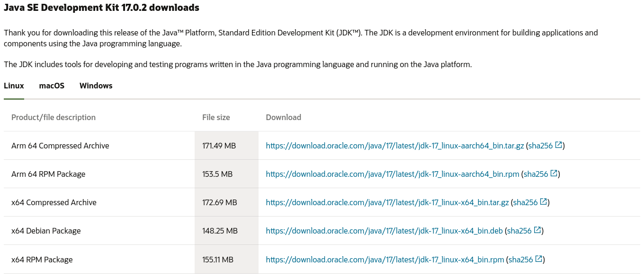View sha256 checksum for Arm 64 Compressed Archive
Screen dimensions: 644x278
(541, 146)
